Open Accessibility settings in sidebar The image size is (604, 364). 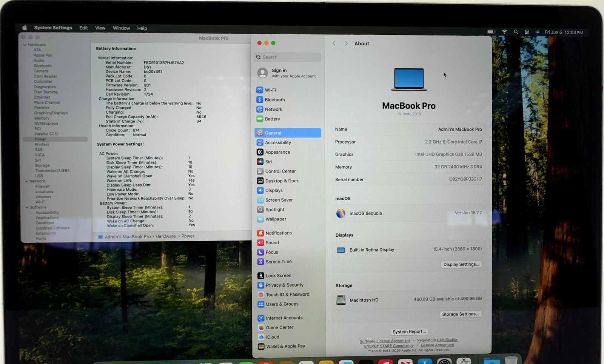click(288, 142)
